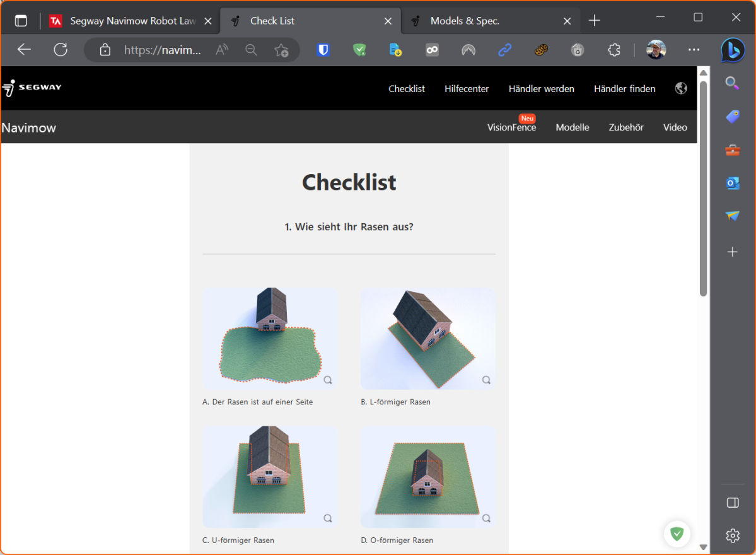Open the green AdGuard shield extension
The width and height of the screenshot is (756, 555).
coord(359,50)
